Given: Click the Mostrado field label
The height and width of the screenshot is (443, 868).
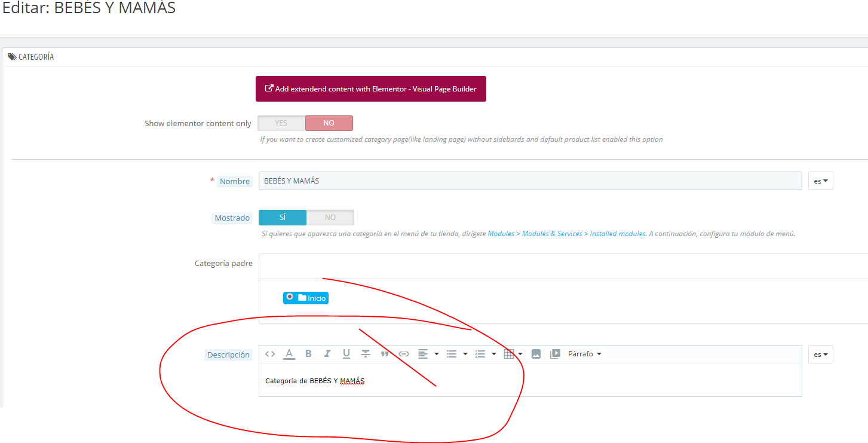Looking at the screenshot, I should point(232,218).
